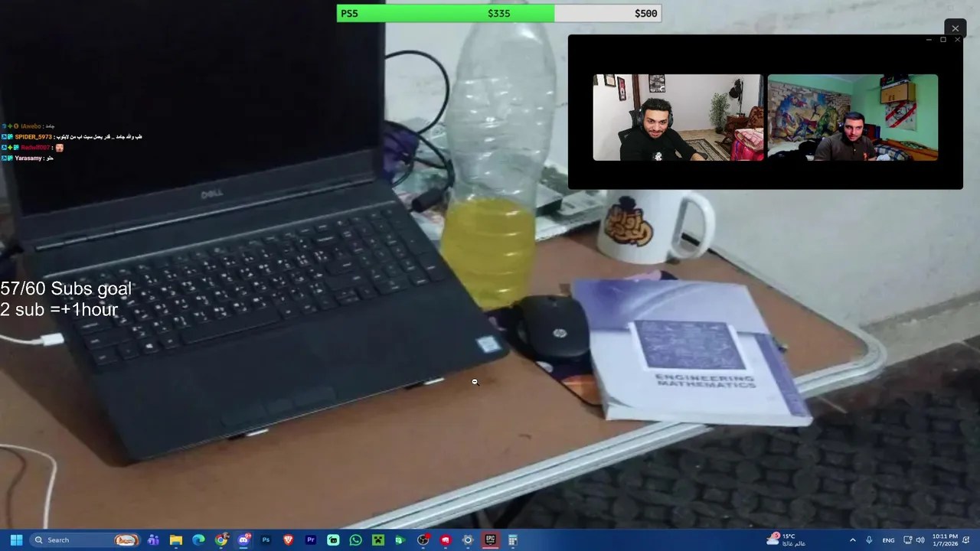Click the lAwebo chat message
The height and width of the screenshot is (551, 980).
tap(28, 126)
